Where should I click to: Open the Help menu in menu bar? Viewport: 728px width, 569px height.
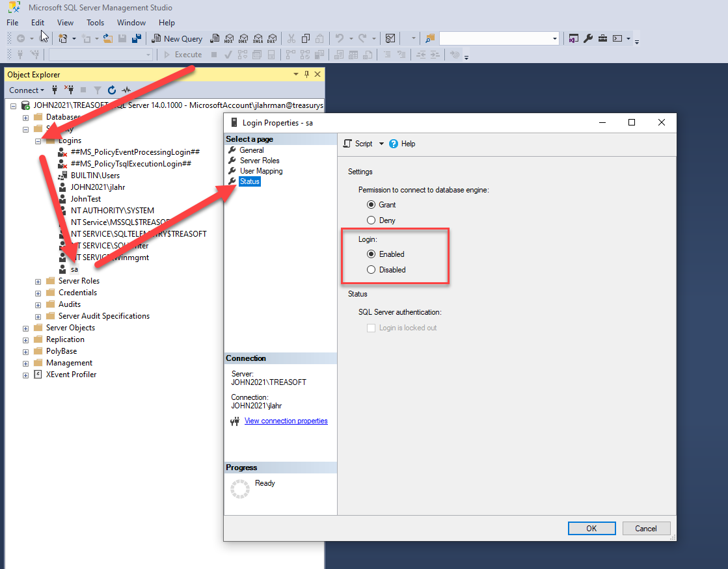(x=167, y=23)
